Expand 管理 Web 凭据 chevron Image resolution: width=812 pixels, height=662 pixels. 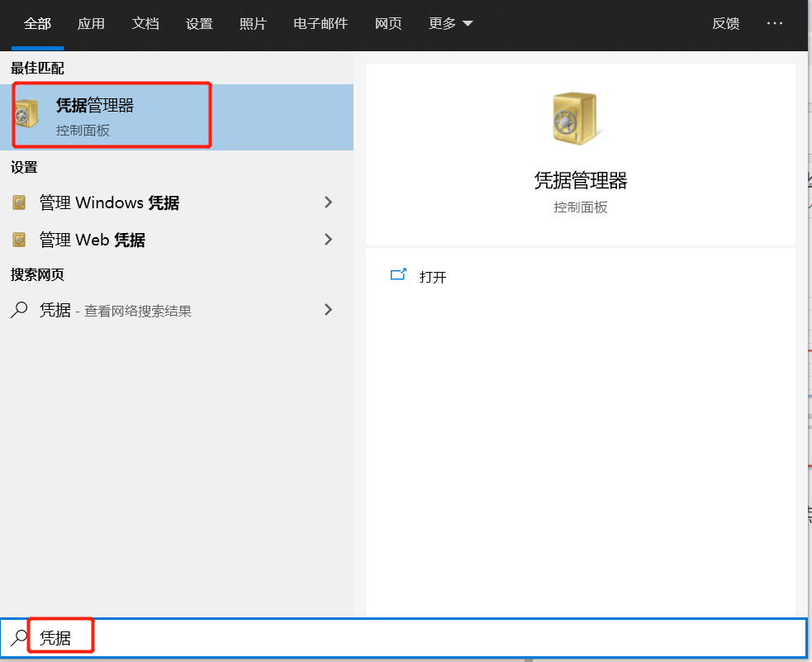(x=328, y=240)
